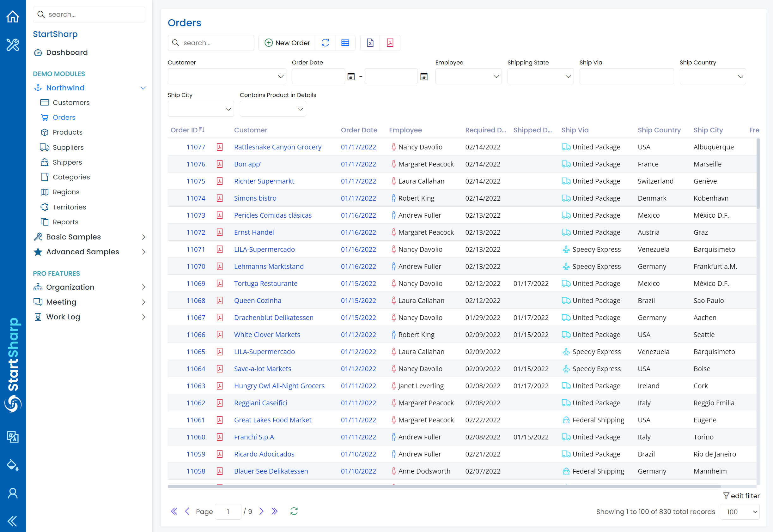Select Dashboard in the sidebar
The image size is (773, 532).
coord(67,52)
